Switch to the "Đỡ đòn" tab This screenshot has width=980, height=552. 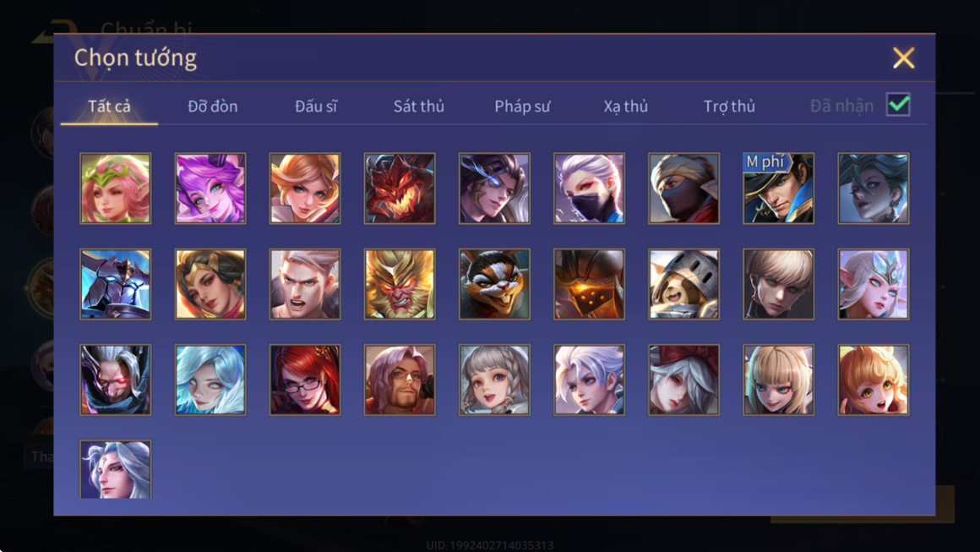pos(213,107)
